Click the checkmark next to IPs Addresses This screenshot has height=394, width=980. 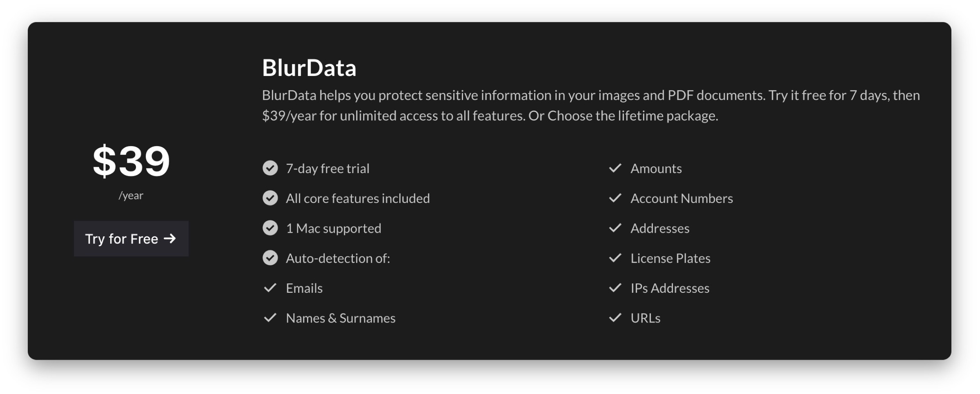point(615,288)
